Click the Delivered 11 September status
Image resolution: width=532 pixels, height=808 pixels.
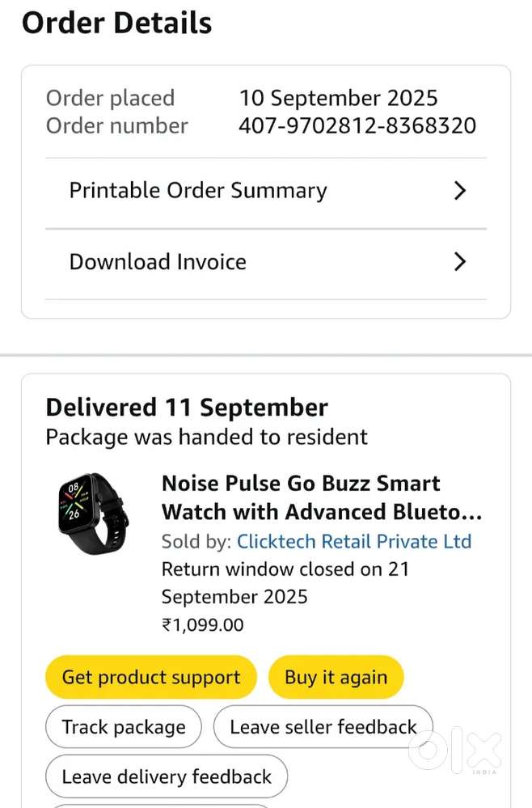(186, 407)
